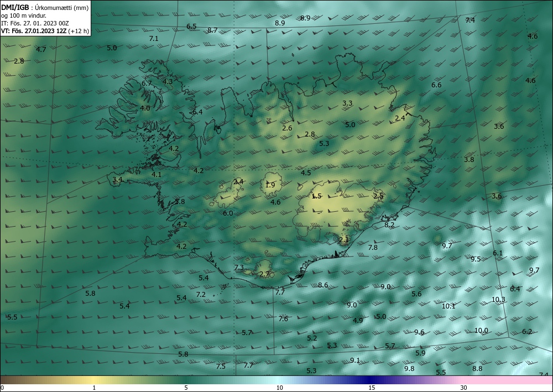553x392 pixels.
Task: Select the initial time 'IT: Fös. 27. 01. 2023 00Z'
Action: coord(35,23)
